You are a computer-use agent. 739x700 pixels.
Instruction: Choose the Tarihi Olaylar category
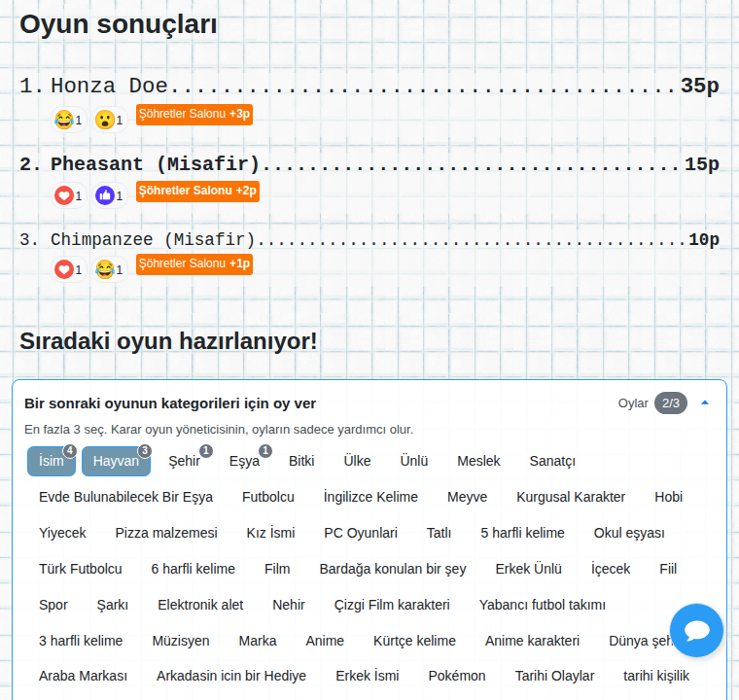[x=554, y=676]
